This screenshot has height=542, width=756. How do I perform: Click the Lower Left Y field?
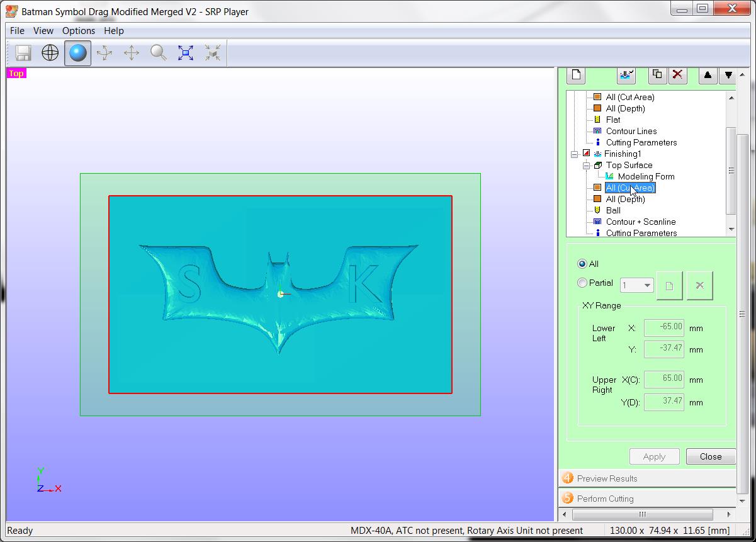[x=664, y=349]
